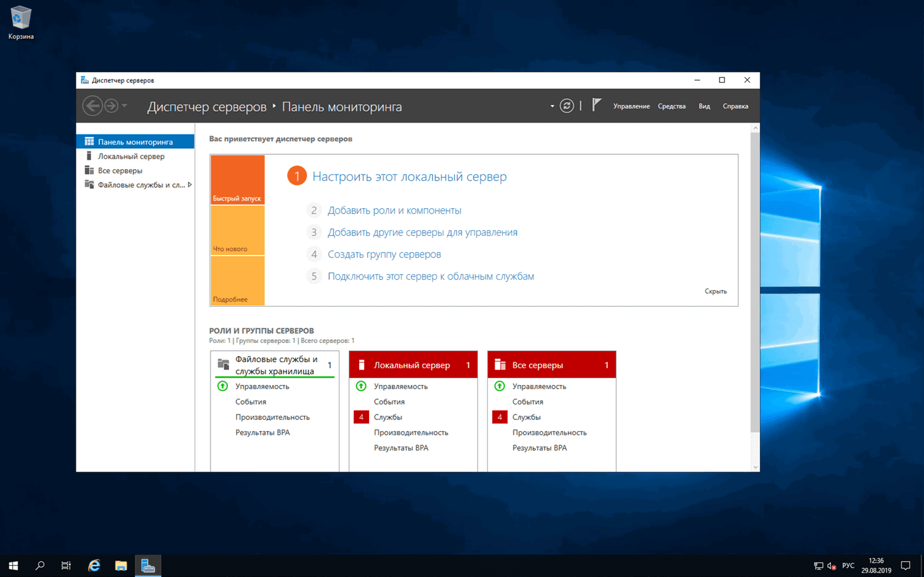Open События in Локальный сервер tile
The width and height of the screenshot is (924, 577).
[389, 401]
